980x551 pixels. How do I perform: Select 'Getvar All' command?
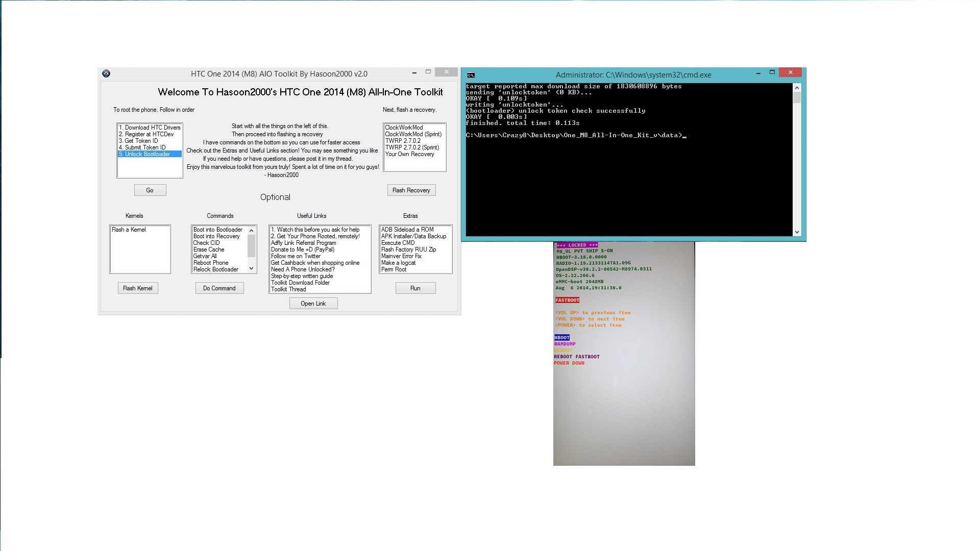coord(219,256)
